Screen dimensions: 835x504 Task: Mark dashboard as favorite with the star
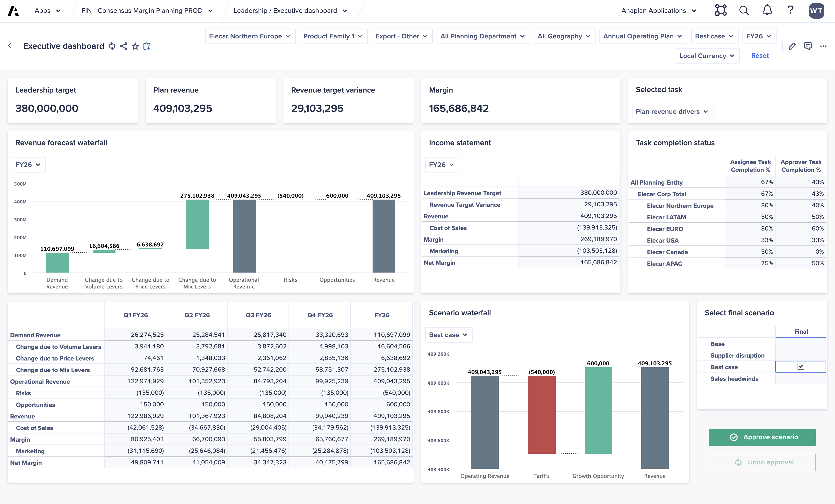pos(135,46)
